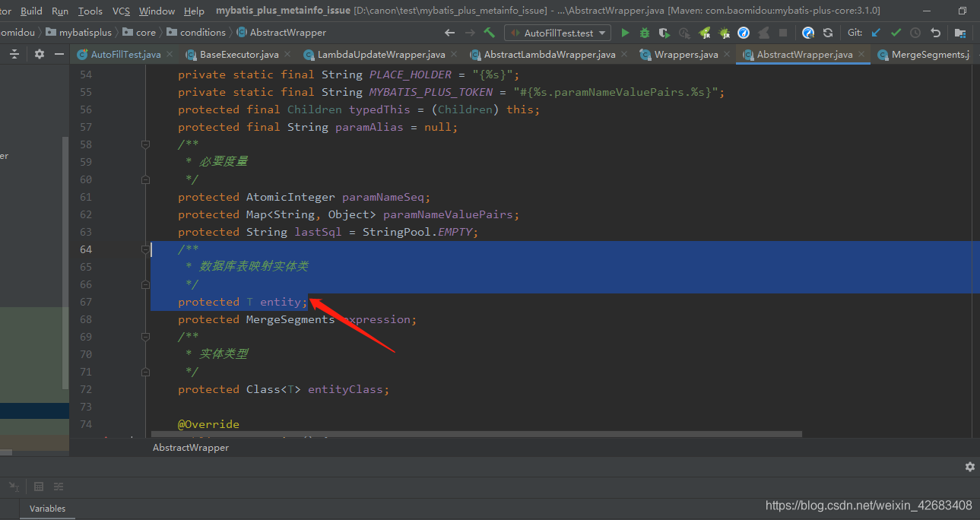Viewport: 980px width, 520px height.
Task: Update project via the blue Git arrow icon
Action: coord(876,33)
